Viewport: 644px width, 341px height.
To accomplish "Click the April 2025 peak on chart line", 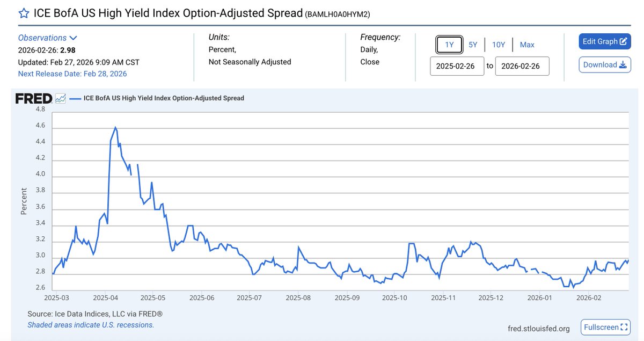I will [115, 128].
